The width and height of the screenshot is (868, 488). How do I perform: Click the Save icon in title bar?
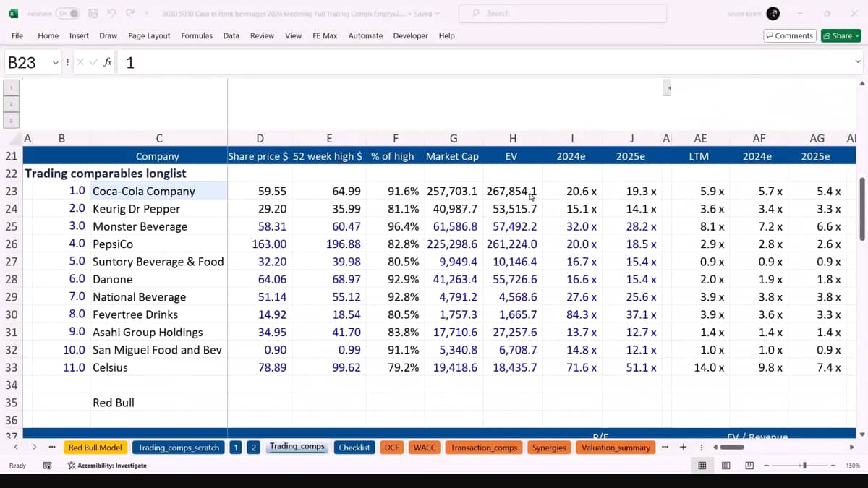pos(93,14)
